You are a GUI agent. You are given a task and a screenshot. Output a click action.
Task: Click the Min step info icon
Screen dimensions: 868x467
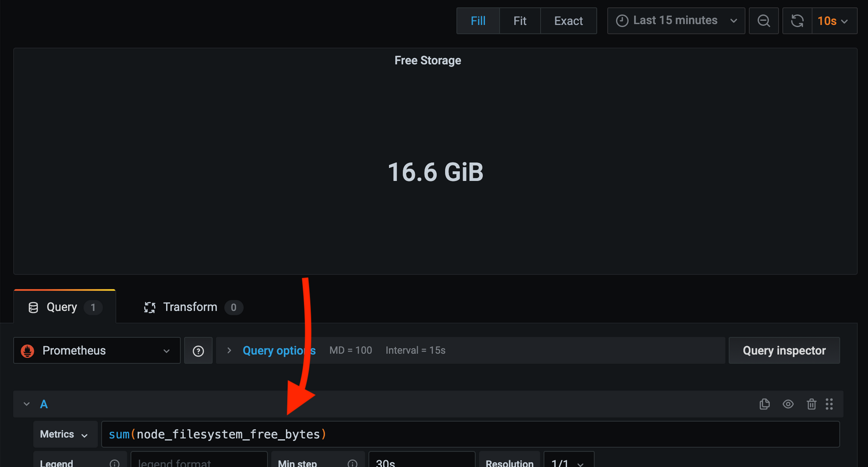(x=352, y=463)
